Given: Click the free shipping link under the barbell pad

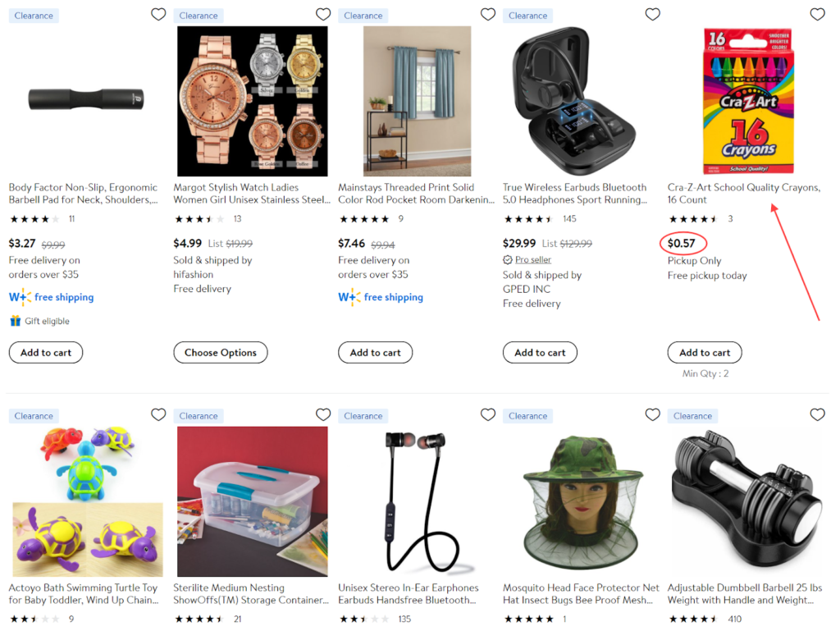Looking at the screenshot, I should click(51, 297).
